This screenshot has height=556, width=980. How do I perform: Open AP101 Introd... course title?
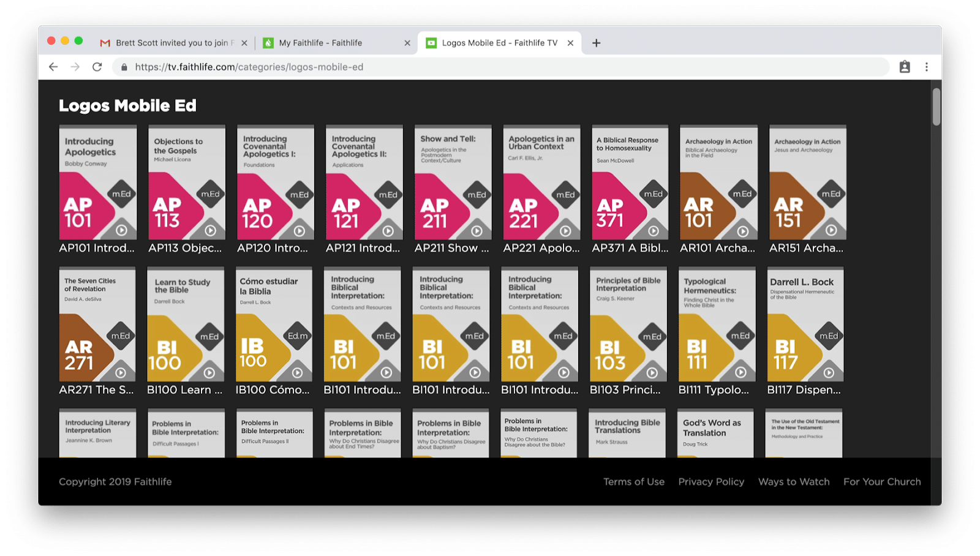pos(97,248)
